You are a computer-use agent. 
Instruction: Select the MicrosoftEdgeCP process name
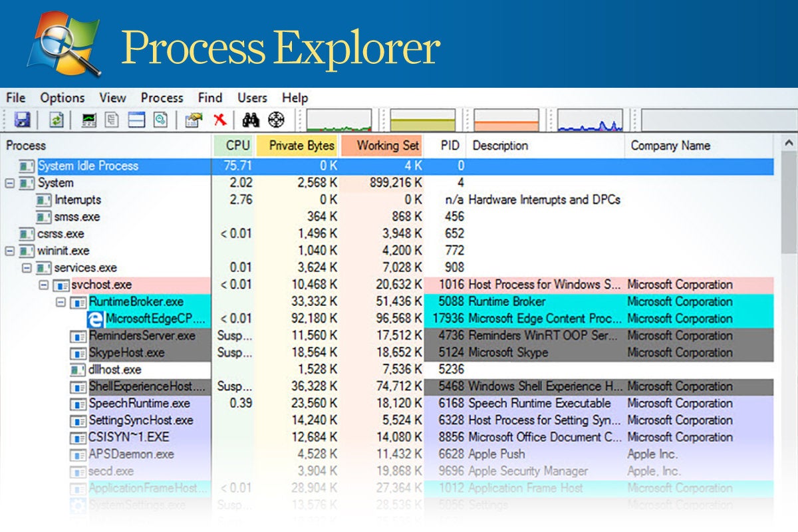[x=156, y=319]
